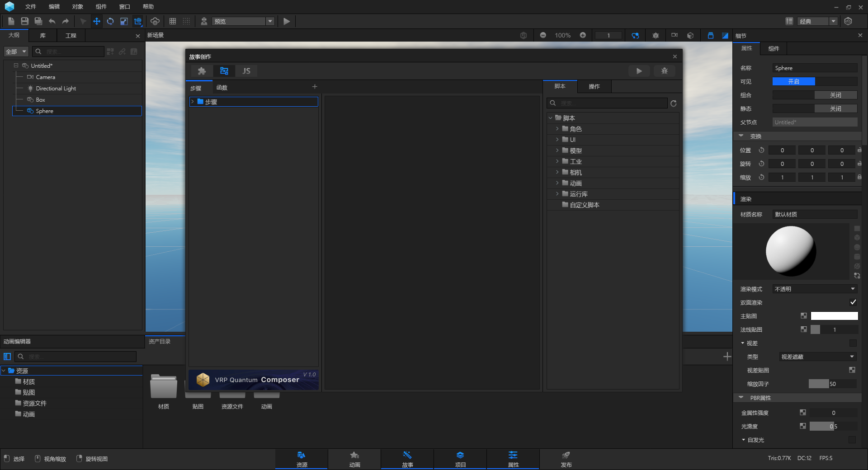Screen dimensions: 868x470
Task: Expand the 模型 script folder
Action: click(557, 150)
